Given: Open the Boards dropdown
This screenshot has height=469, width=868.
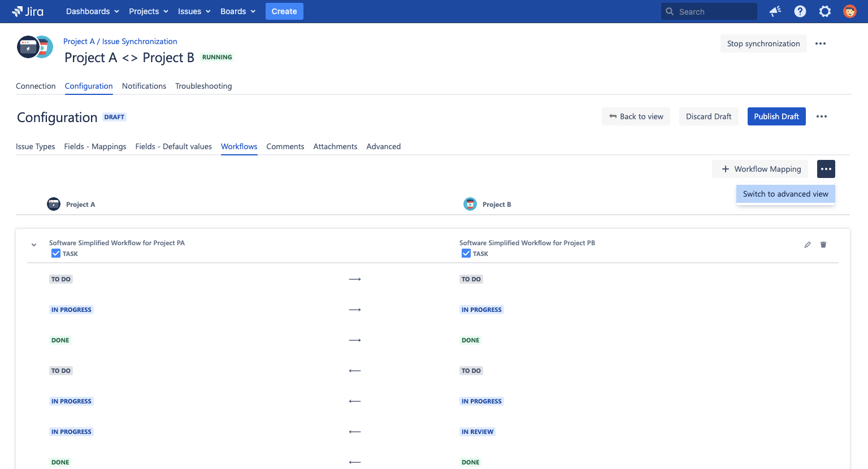Looking at the screenshot, I should point(237,11).
